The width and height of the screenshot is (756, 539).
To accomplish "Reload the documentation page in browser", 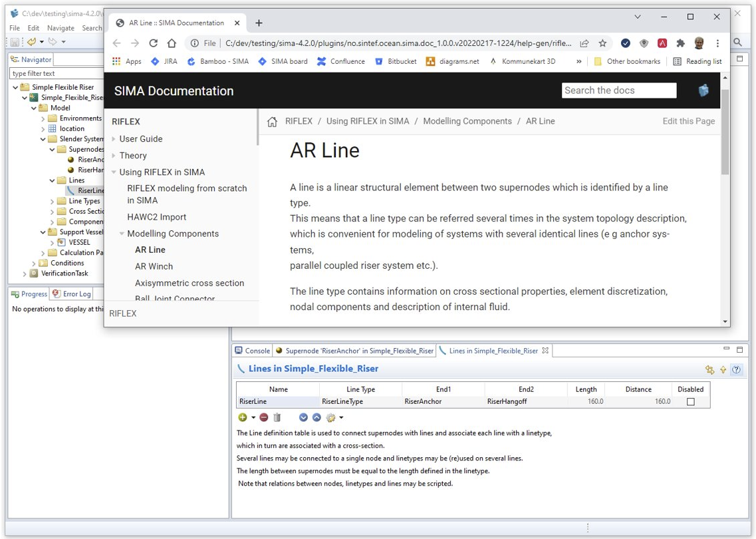I will 153,43.
